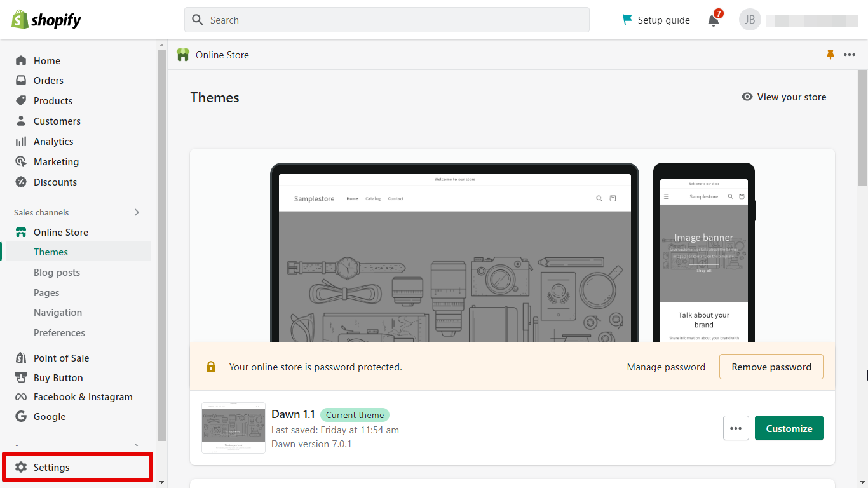The image size is (868, 488).
Task: Open the Orders label in sidebar
Action: [48, 81]
